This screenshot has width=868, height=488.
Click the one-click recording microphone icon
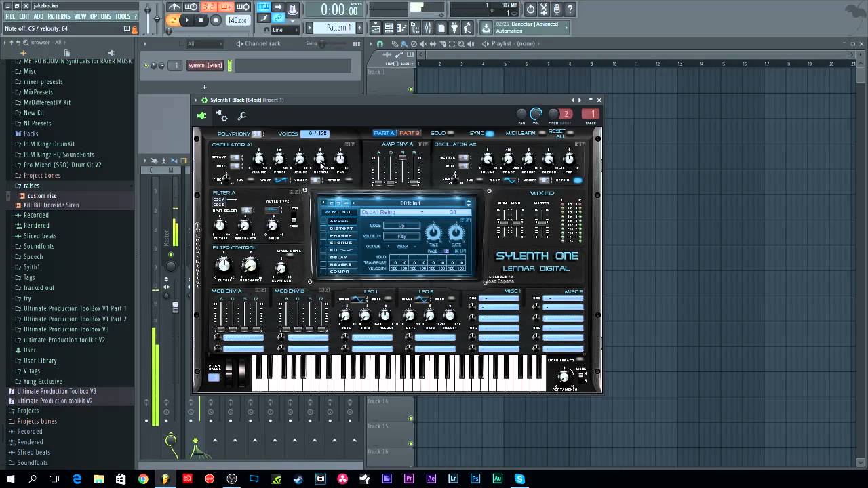[x=557, y=9]
